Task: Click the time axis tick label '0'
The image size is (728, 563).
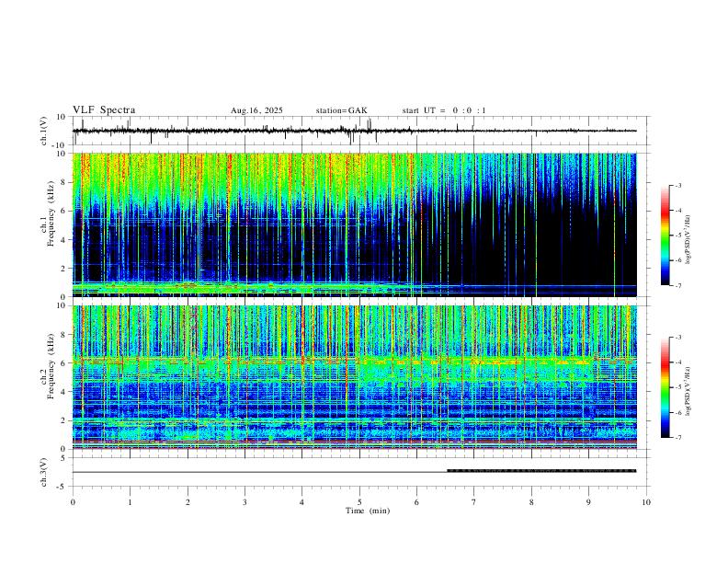Action: click(x=73, y=502)
